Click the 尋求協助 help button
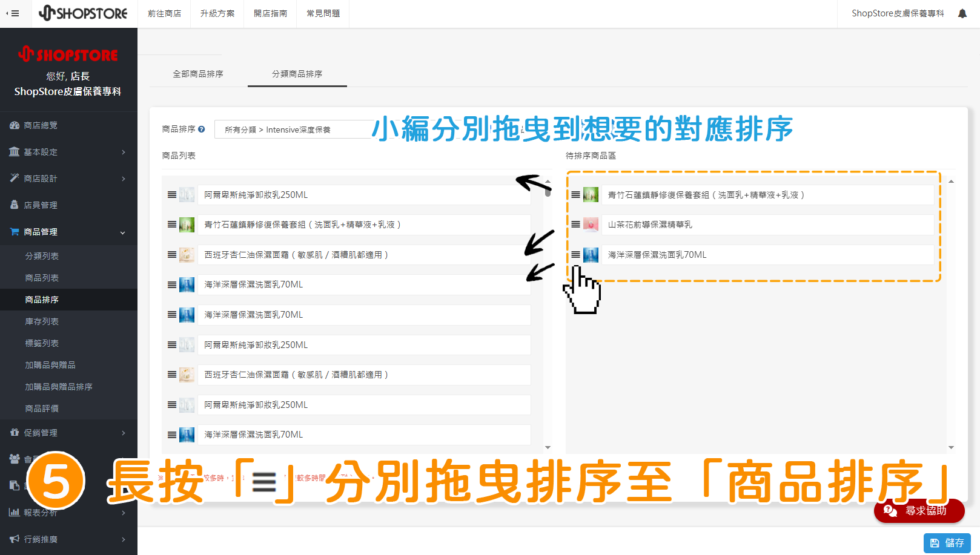 click(x=919, y=511)
